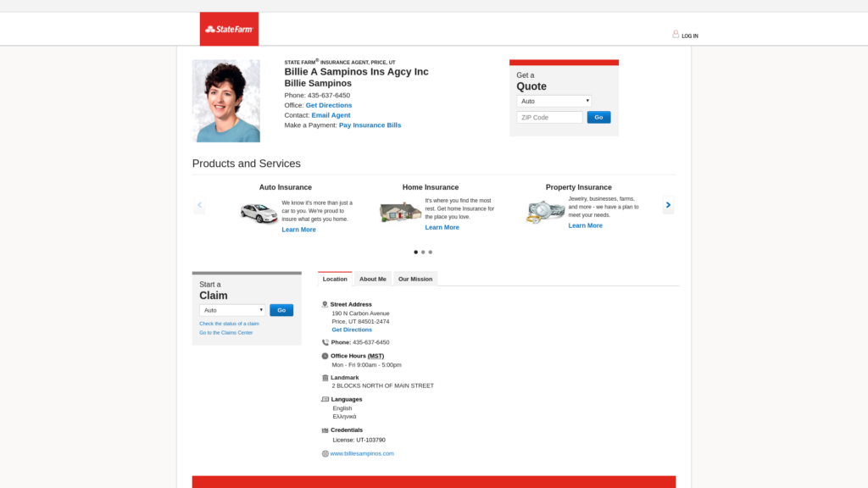Click the languages speech icon
Viewport: 868px width, 488px height.
[x=325, y=400]
